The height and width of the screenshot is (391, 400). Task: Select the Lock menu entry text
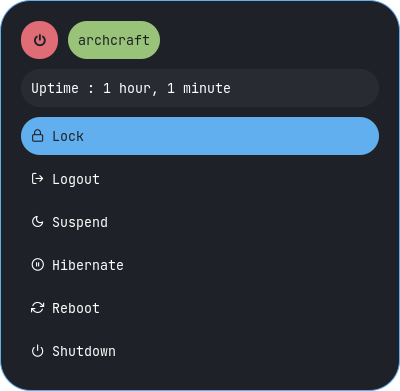pyautogui.click(x=68, y=136)
